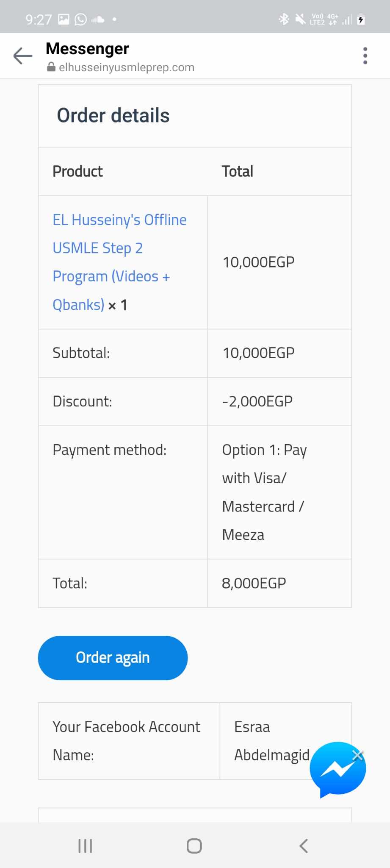This screenshot has height=868, width=390.
Task: Tap the battery charging indicator
Action: tap(361, 19)
